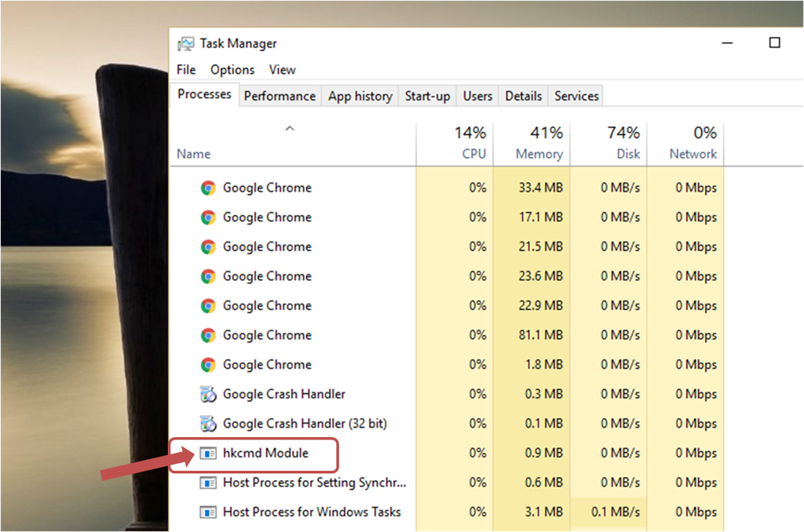Minimize the Task Manager window
The height and width of the screenshot is (532, 804).
[x=727, y=43]
